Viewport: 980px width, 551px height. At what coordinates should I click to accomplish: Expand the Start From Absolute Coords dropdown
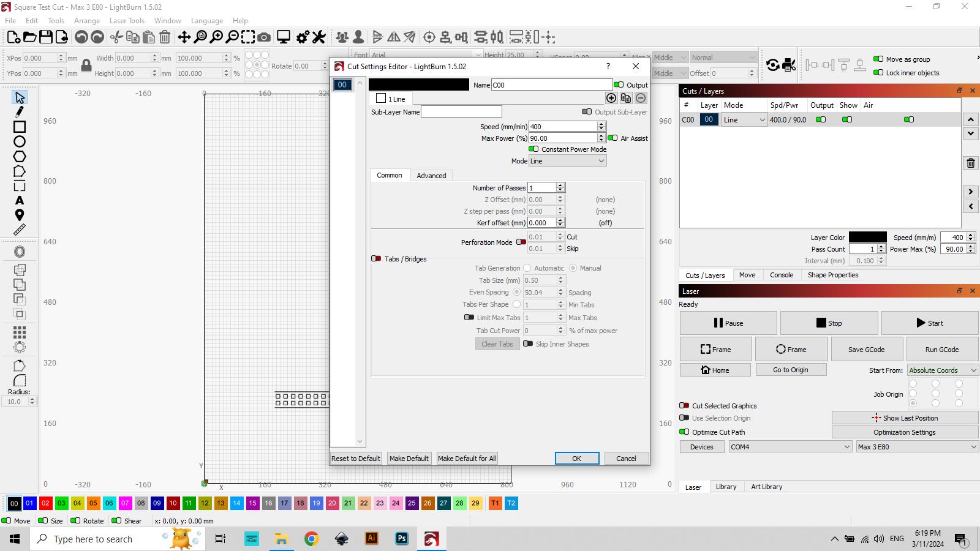942,370
